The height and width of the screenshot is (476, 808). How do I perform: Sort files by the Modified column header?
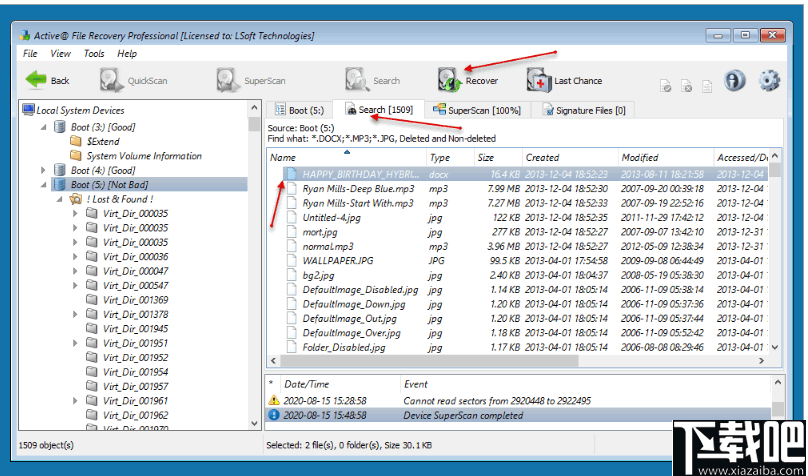coord(667,157)
